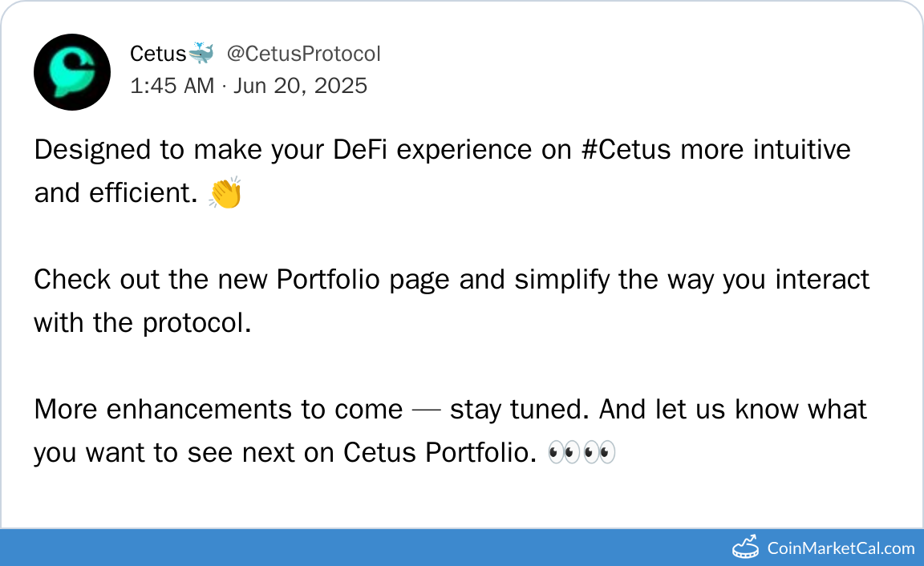Viewport: 924px width, 566px height.
Task: Click the clapping hands emoji
Action: 225,194
